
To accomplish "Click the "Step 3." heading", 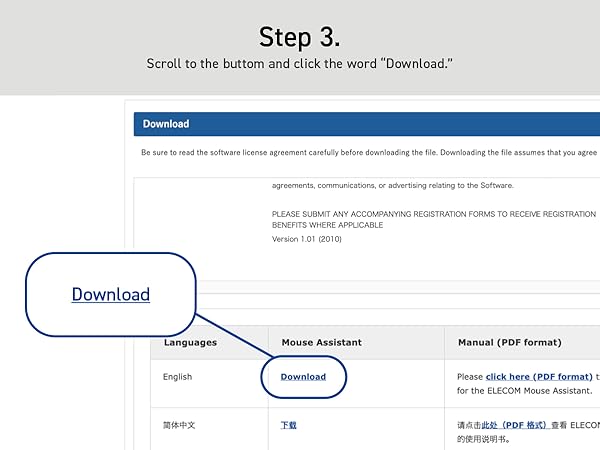I will click(x=299, y=37).
